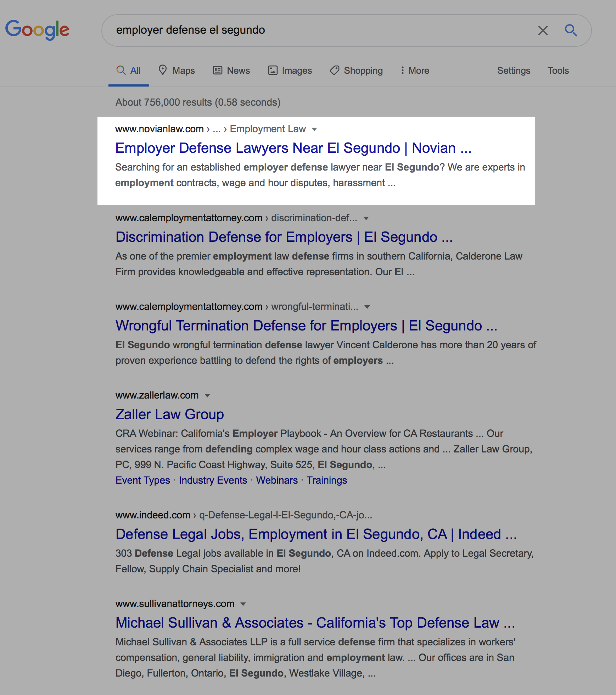
Task: Follow the Industry Events sitelink
Action: tap(213, 480)
